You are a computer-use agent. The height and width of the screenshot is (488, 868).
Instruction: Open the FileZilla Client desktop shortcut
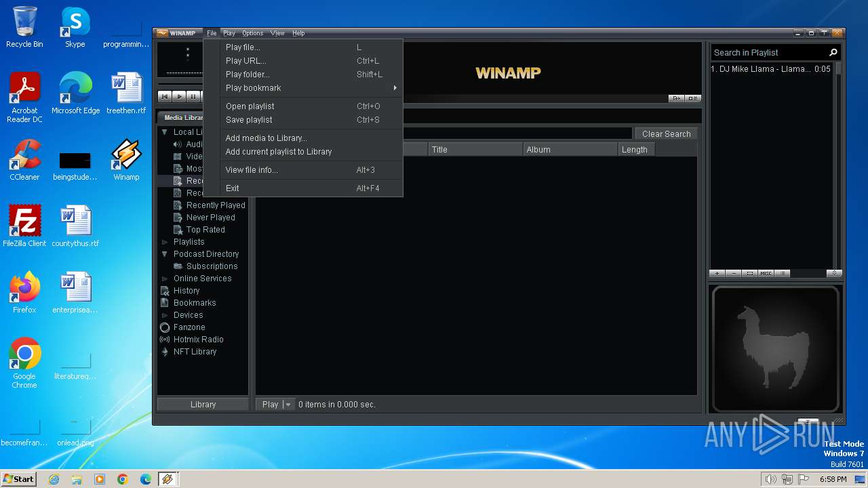pos(24,226)
